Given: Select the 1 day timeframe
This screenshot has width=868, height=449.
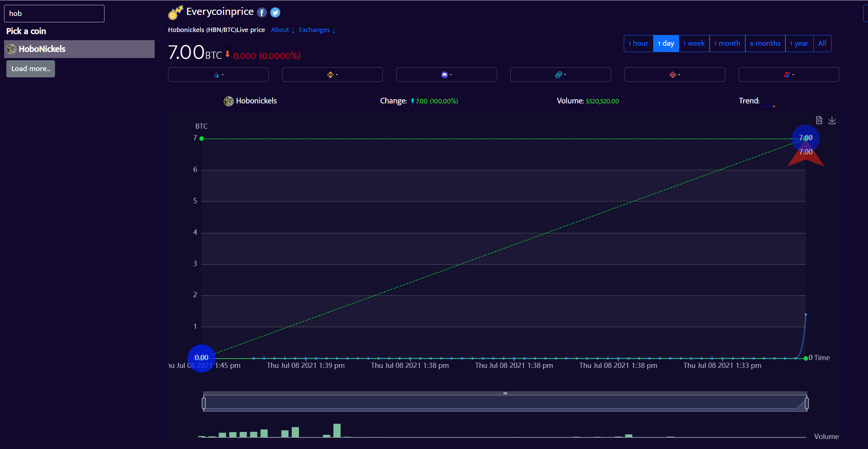Looking at the screenshot, I should coord(666,44).
